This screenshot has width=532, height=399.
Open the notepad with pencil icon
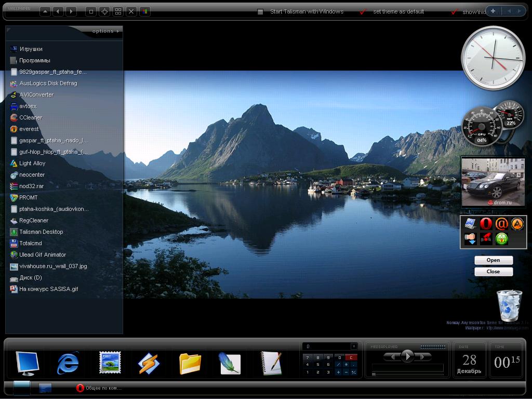point(271,363)
